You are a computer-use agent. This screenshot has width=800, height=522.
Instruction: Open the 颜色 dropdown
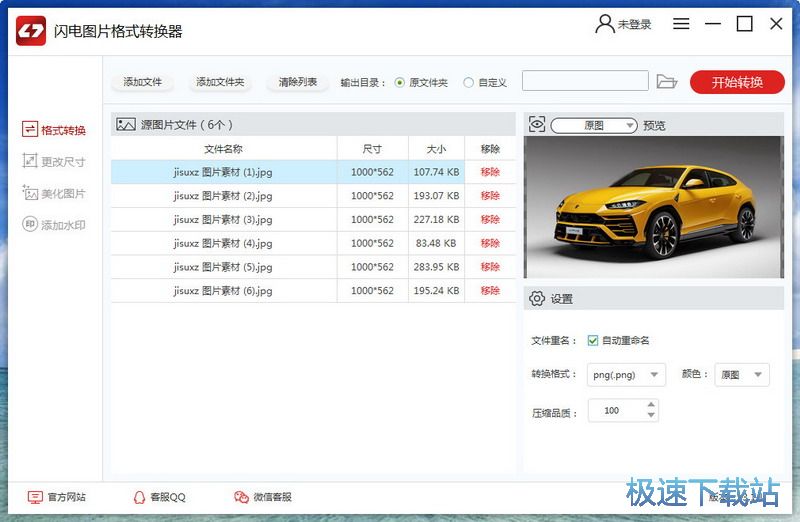tap(741, 375)
